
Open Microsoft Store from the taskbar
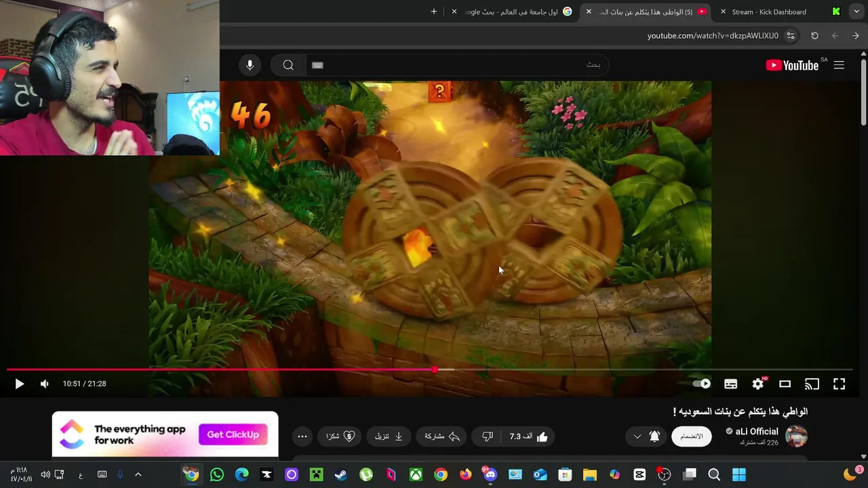coord(565,474)
